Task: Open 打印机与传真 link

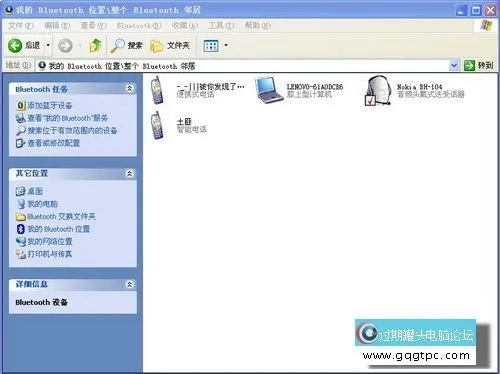Action: point(50,254)
